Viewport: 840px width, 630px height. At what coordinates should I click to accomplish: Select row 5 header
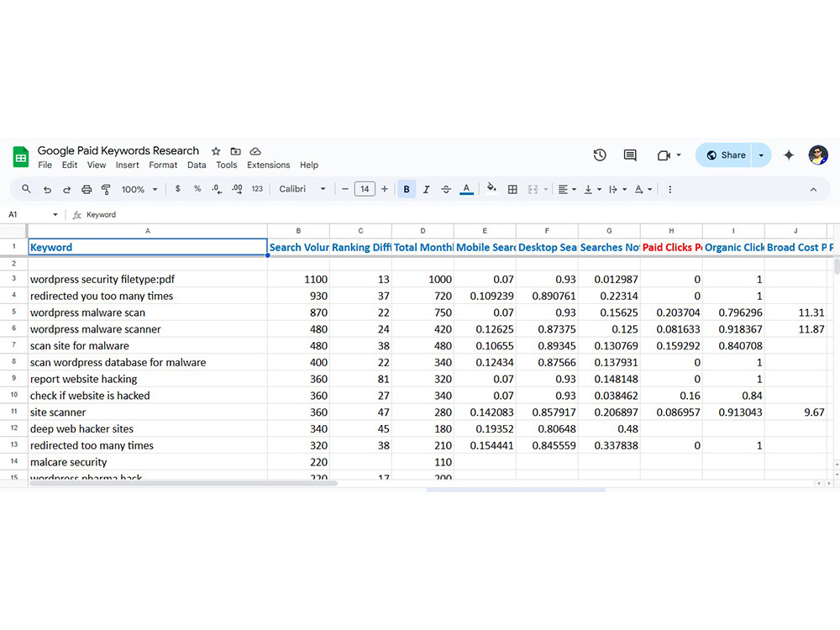pyautogui.click(x=14, y=312)
